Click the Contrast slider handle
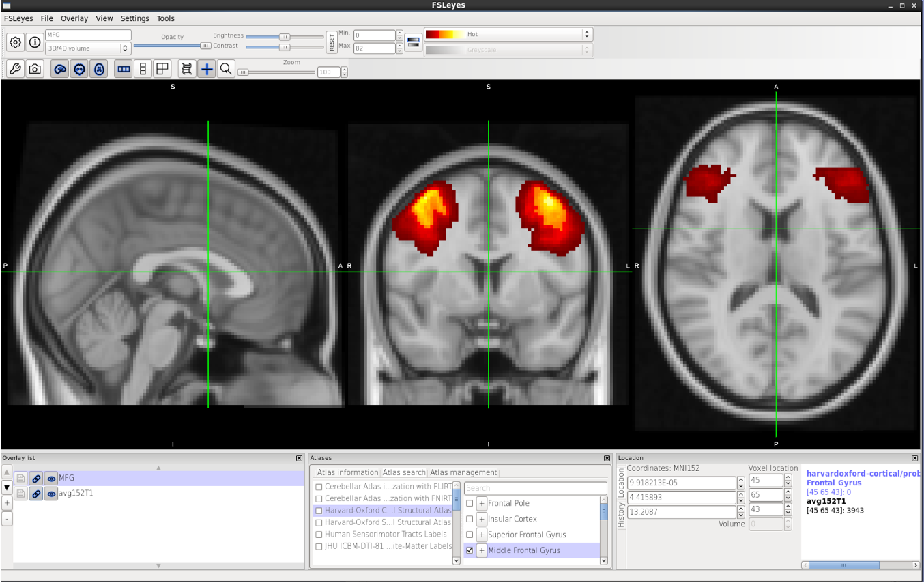Screen dimensions: 924x583 click(285, 47)
